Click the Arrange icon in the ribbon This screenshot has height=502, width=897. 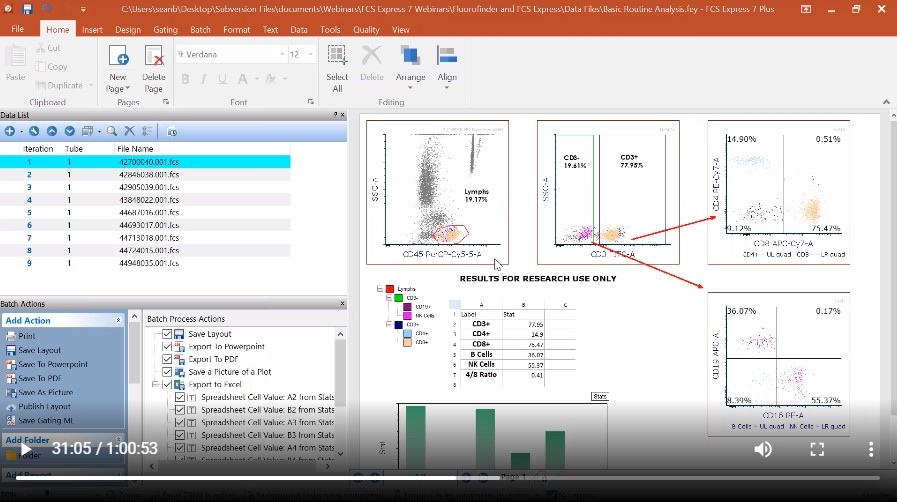click(410, 56)
